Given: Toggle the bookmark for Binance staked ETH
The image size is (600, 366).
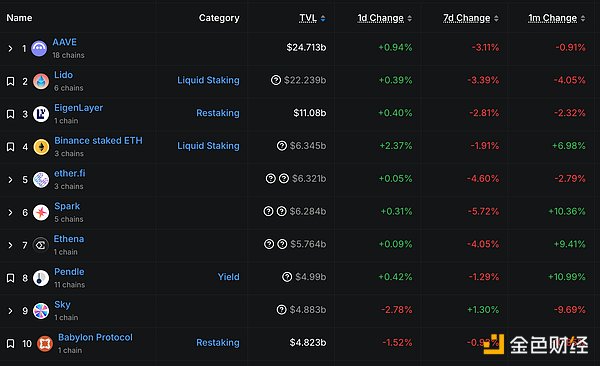Looking at the screenshot, I should pos(11,147).
